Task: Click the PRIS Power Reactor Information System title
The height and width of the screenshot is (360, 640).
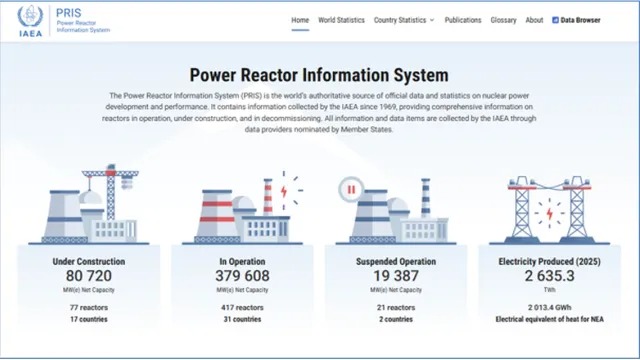Action: click(x=83, y=20)
